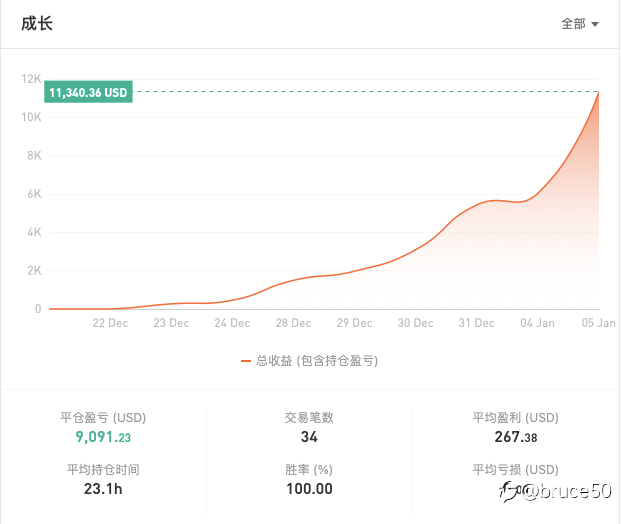Screen dimensions: 621x524
Task: Toggle the 总收益 legend series
Action: pyautogui.click(x=309, y=360)
